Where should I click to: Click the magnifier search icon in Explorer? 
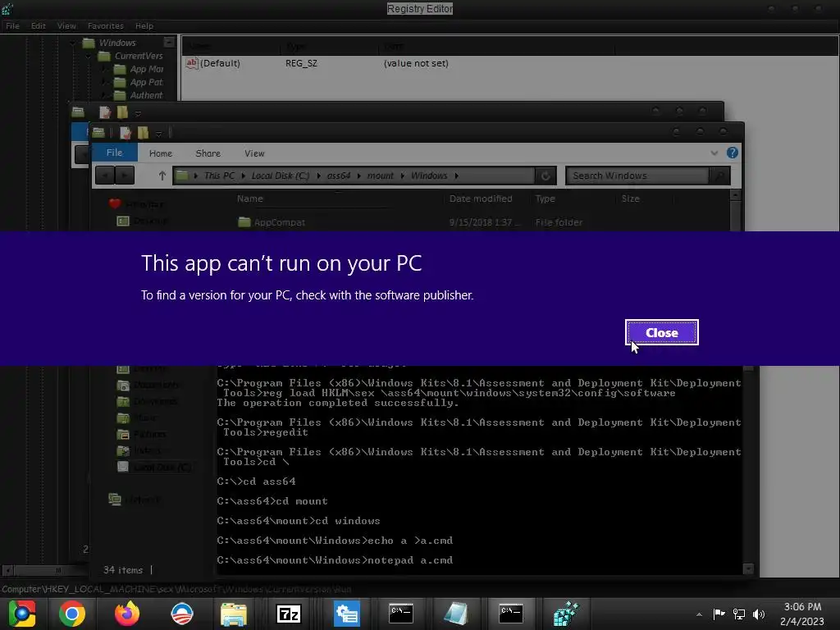click(719, 176)
